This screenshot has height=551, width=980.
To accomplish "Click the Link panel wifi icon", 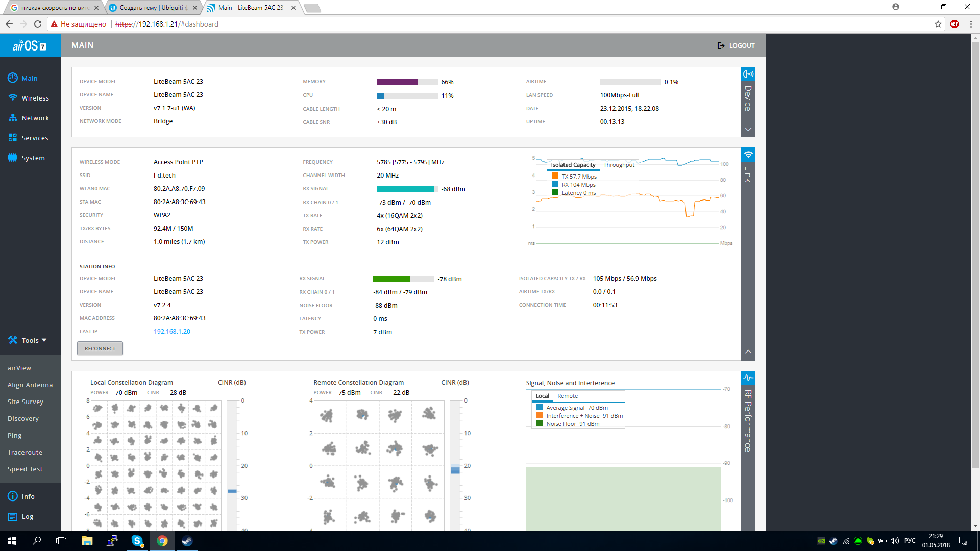I will click(748, 155).
